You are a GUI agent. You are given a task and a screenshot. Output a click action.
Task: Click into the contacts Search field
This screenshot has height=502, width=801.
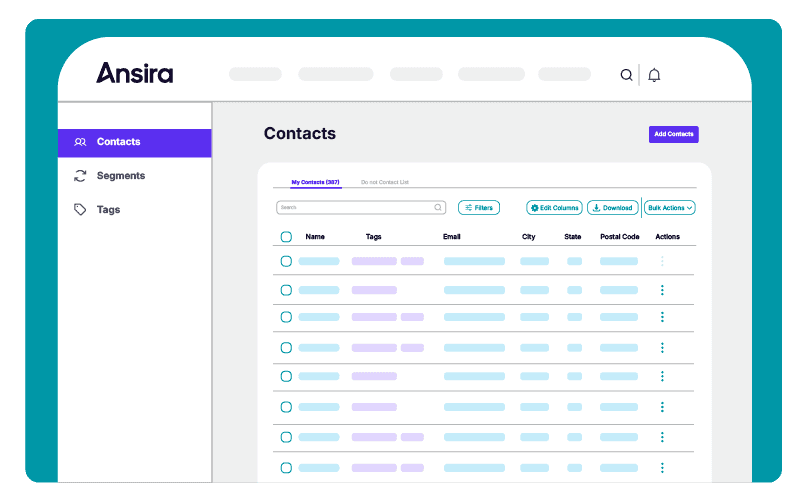(x=361, y=207)
